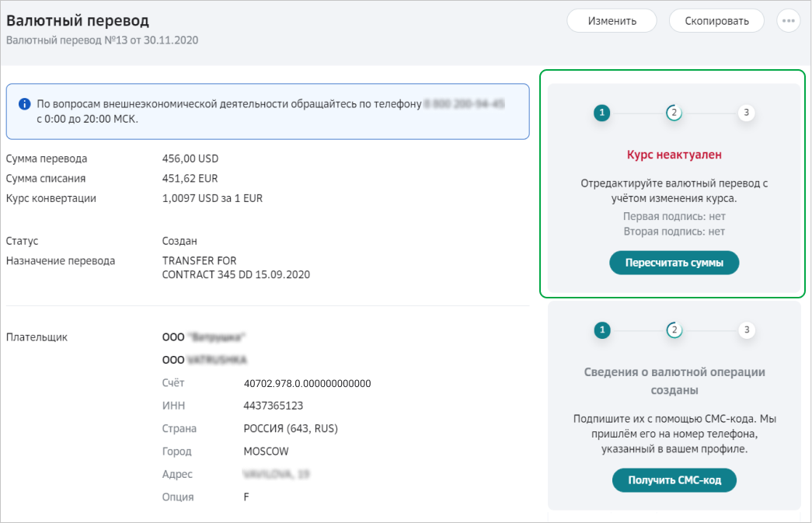Viewport: 812px width, 523px height.
Task: Select step 3 in the Курс неактуален panel
Action: tap(746, 113)
